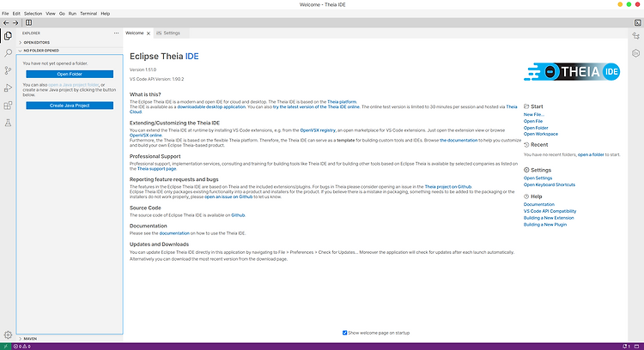Open the Theia support page link
This screenshot has height=350, width=644.
click(156, 169)
